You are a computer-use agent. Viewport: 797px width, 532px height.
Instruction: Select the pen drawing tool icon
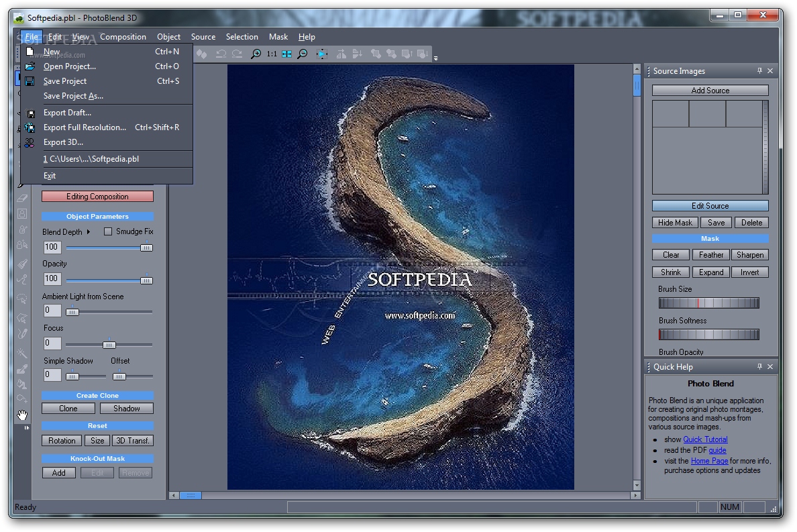pyautogui.click(x=22, y=334)
